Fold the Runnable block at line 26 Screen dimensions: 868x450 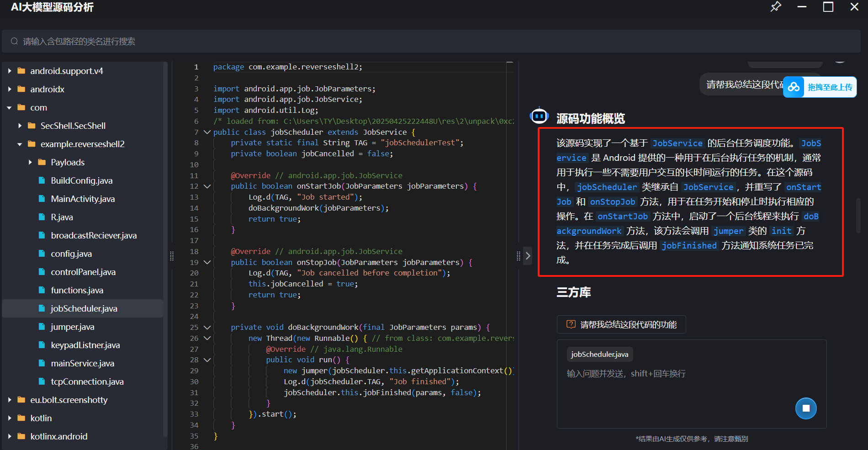[207, 338]
